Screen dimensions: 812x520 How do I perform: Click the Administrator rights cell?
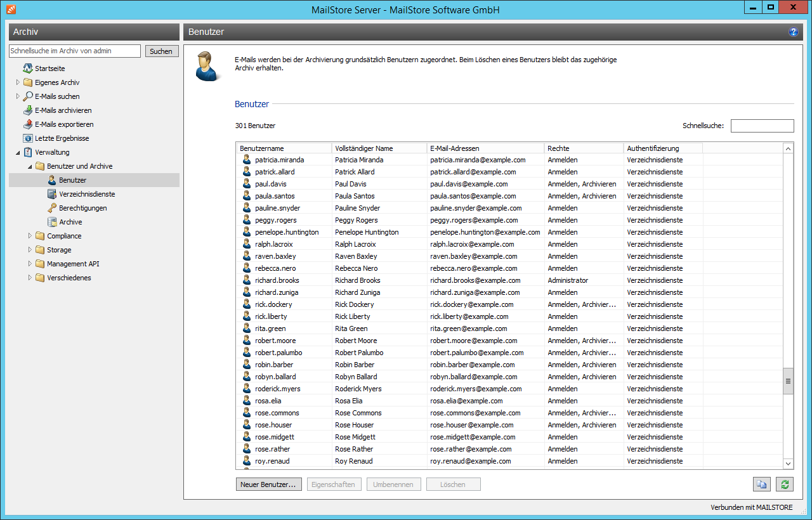pyautogui.click(x=568, y=280)
